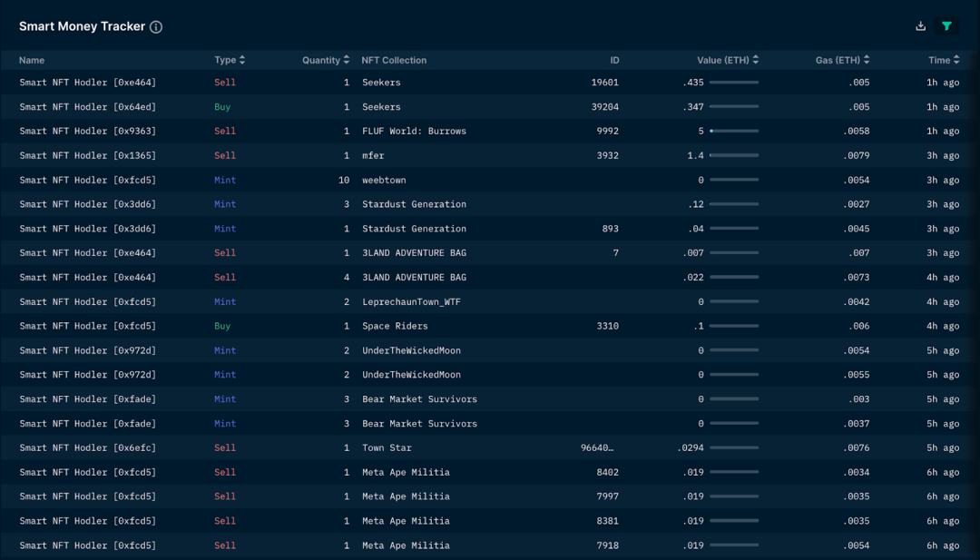Click ID 19601 in Seekers row
Image resolution: width=980 pixels, height=560 pixels.
coord(605,83)
